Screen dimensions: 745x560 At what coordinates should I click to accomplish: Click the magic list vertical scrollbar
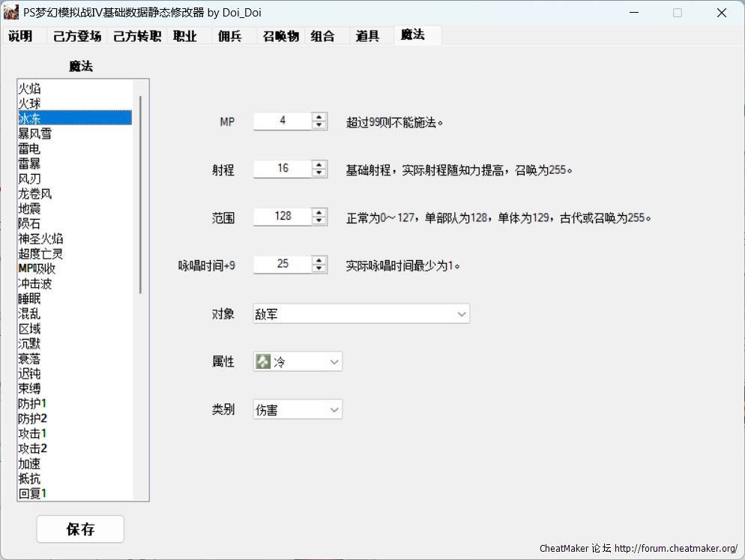click(140, 195)
